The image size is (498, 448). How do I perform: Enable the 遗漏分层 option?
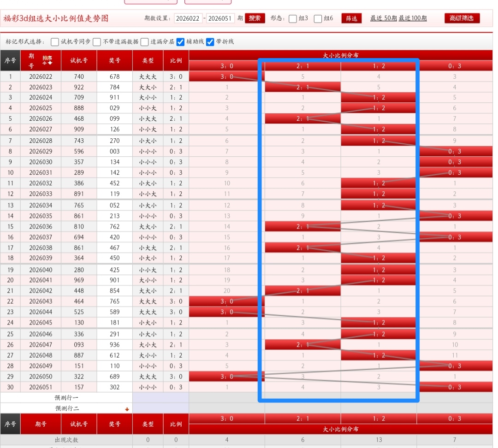coord(145,42)
